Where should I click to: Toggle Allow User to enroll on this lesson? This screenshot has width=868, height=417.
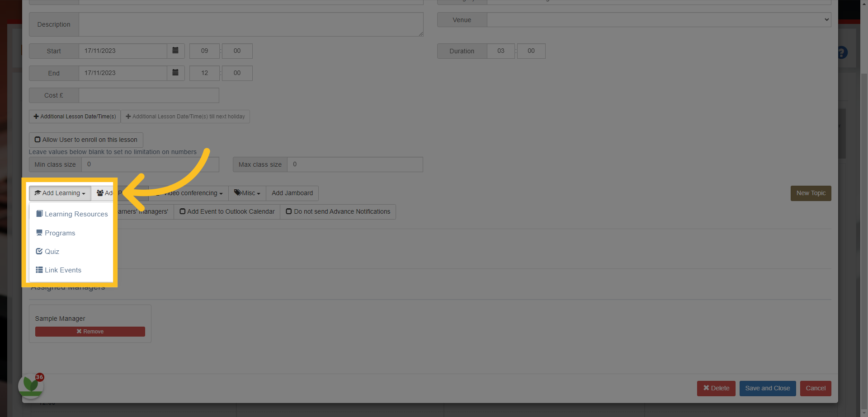click(x=86, y=140)
